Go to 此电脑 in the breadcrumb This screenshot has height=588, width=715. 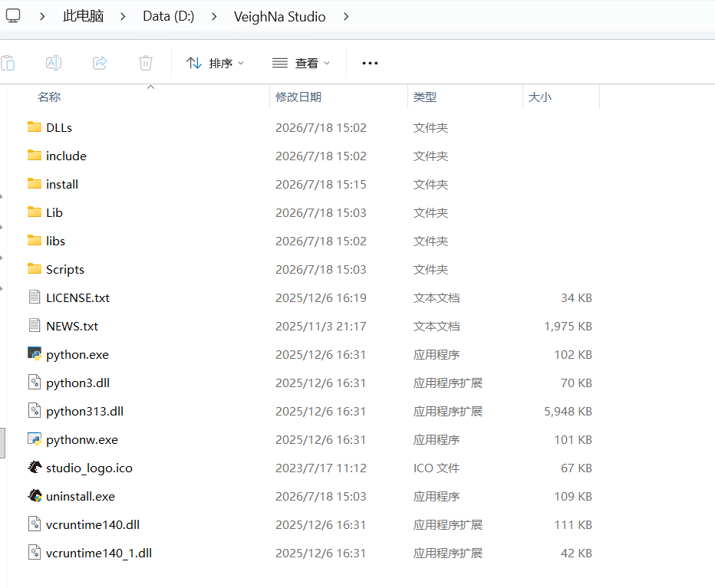[84, 16]
